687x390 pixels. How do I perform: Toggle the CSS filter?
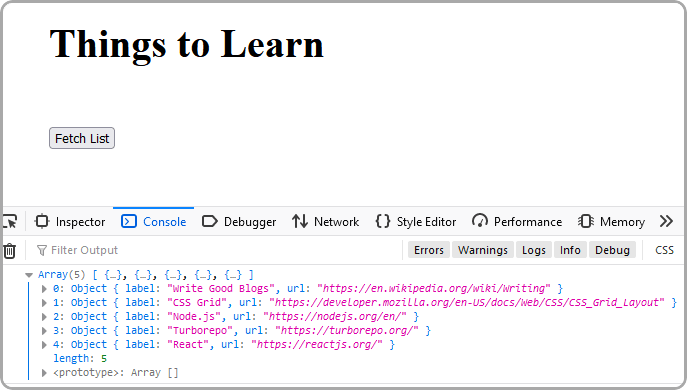pos(664,250)
